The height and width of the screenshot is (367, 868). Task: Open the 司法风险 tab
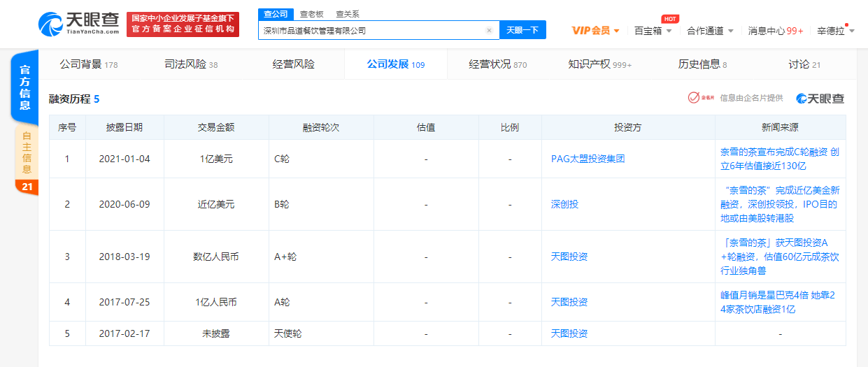click(x=191, y=64)
